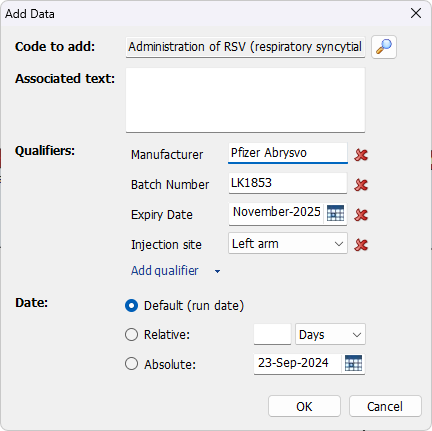Choose the Absolute date radio button
Image resolution: width=432 pixels, height=431 pixels.
pyautogui.click(x=131, y=364)
